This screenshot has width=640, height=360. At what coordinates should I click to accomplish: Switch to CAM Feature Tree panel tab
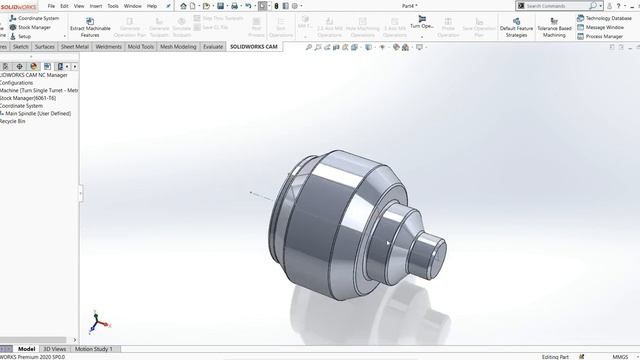47,67
